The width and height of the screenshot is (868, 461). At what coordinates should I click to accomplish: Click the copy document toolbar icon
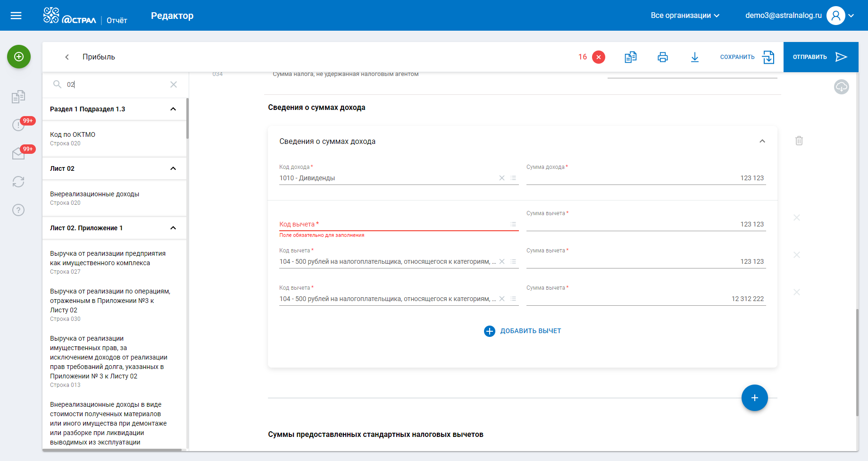click(631, 57)
